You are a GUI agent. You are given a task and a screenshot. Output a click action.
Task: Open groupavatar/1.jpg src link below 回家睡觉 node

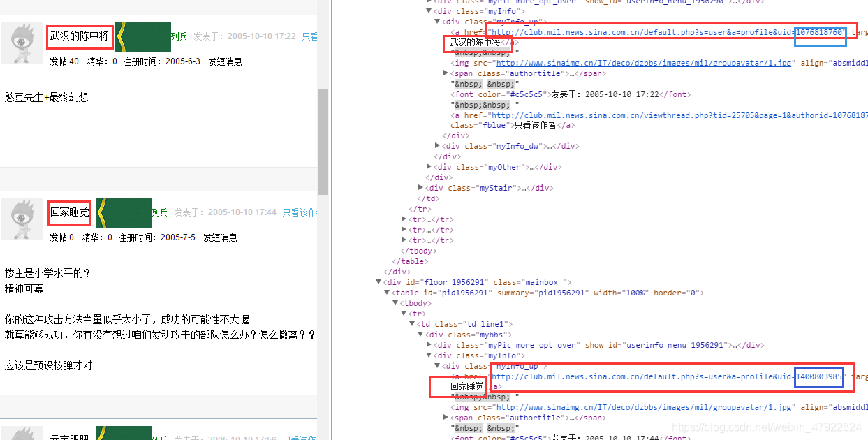(x=644, y=407)
